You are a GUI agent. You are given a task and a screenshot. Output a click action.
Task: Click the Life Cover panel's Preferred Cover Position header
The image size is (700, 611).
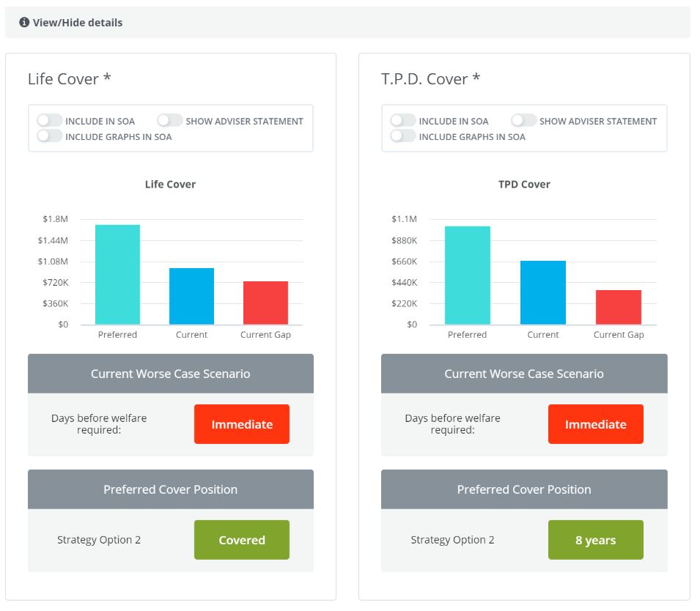click(170, 489)
